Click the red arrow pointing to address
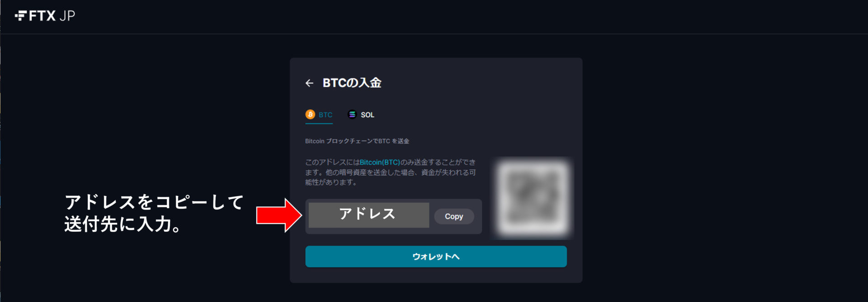 [x=279, y=215]
